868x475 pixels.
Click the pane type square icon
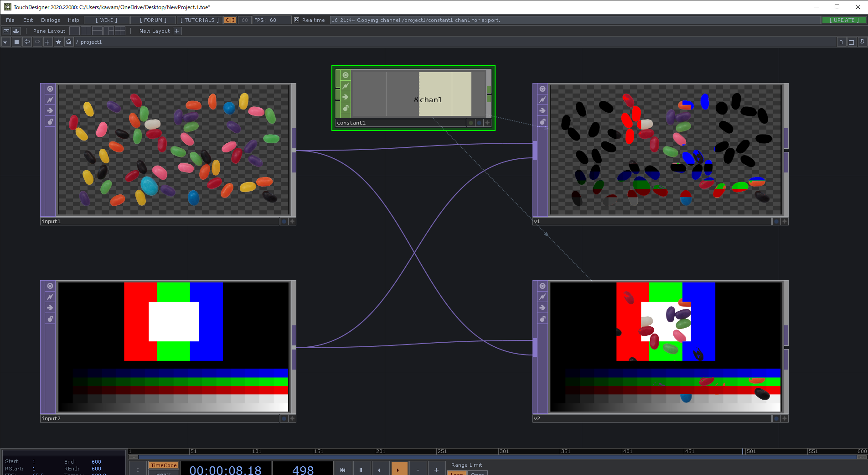[x=17, y=42]
